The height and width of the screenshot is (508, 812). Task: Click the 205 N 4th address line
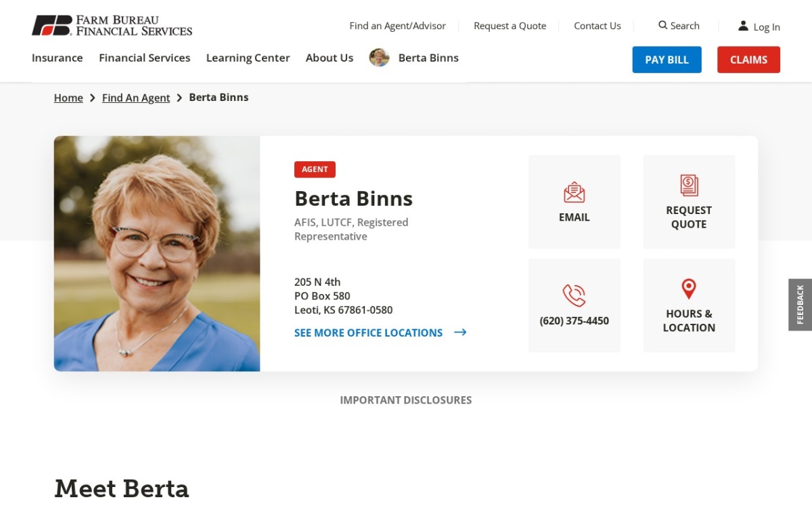coord(317,282)
